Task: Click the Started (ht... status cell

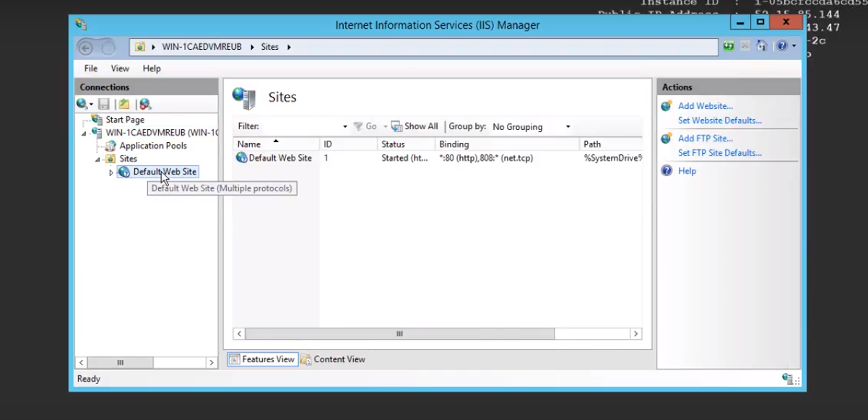Action: click(x=404, y=158)
